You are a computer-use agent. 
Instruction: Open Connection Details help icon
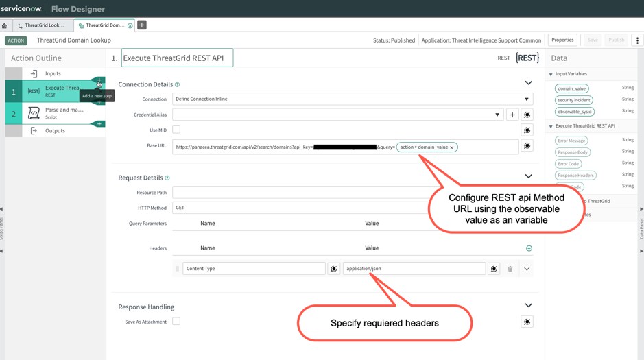pos(178,84)
